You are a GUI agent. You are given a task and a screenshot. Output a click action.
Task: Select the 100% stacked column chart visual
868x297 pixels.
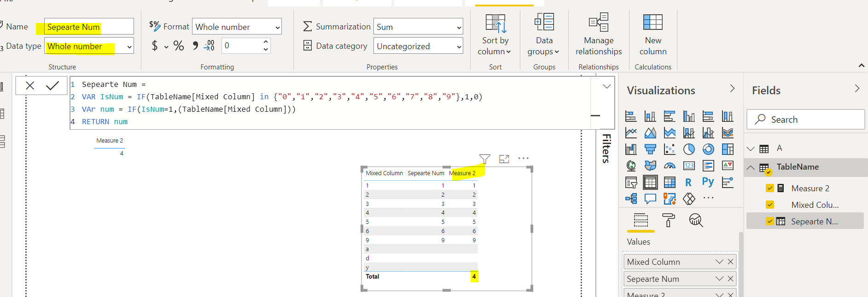click(728, 116)
